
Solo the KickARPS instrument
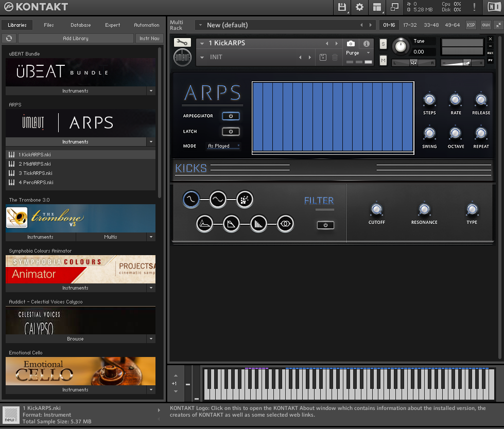click(x=383, y=44)
